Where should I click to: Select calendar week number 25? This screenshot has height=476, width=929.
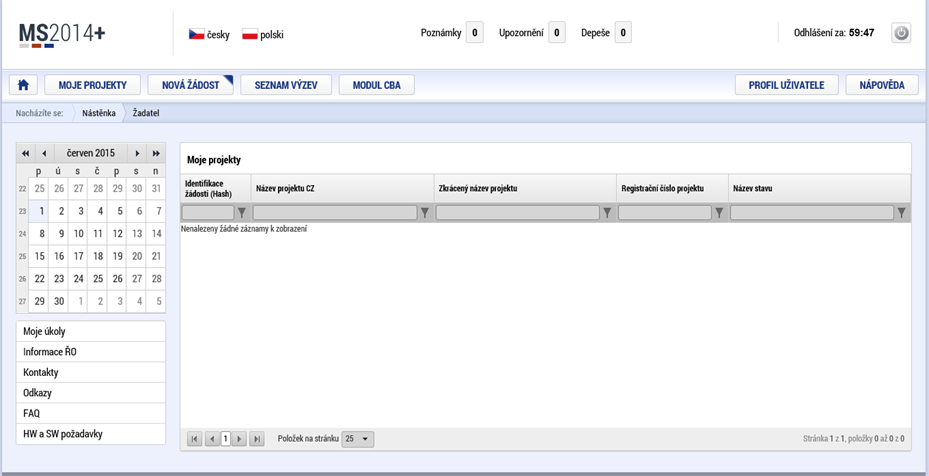pos(23,257)
